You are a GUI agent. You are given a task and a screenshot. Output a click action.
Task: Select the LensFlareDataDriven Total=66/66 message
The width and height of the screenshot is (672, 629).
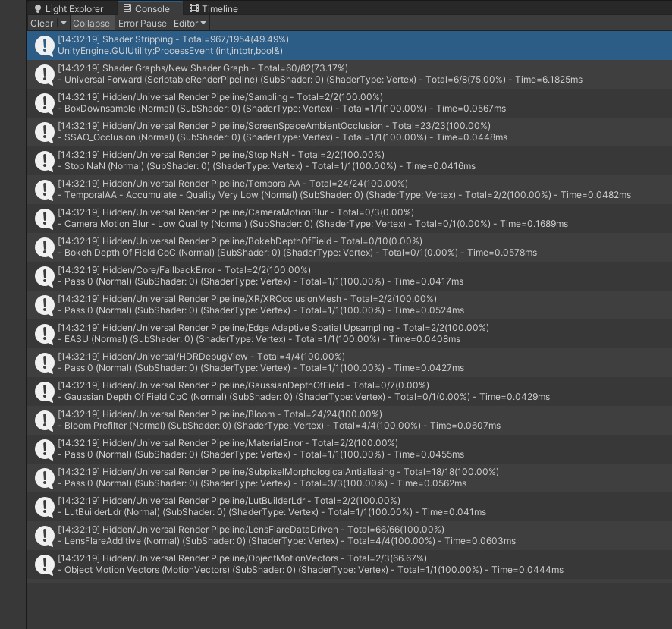[350, 535]
